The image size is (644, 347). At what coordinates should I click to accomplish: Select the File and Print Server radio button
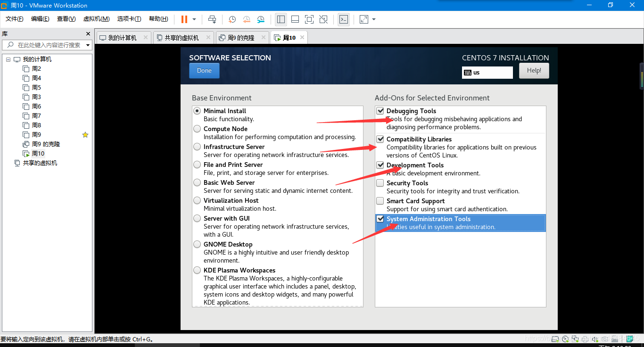(x=197, y=165)
